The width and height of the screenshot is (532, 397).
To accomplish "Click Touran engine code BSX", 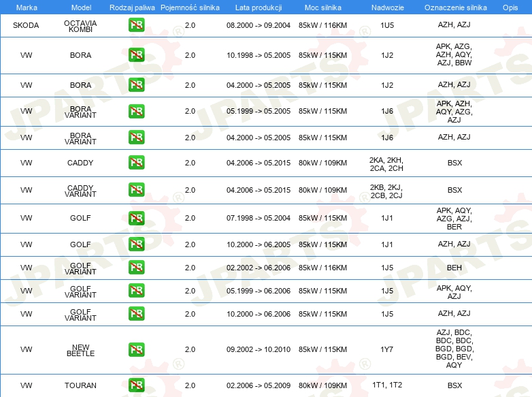I will point(454,385).
